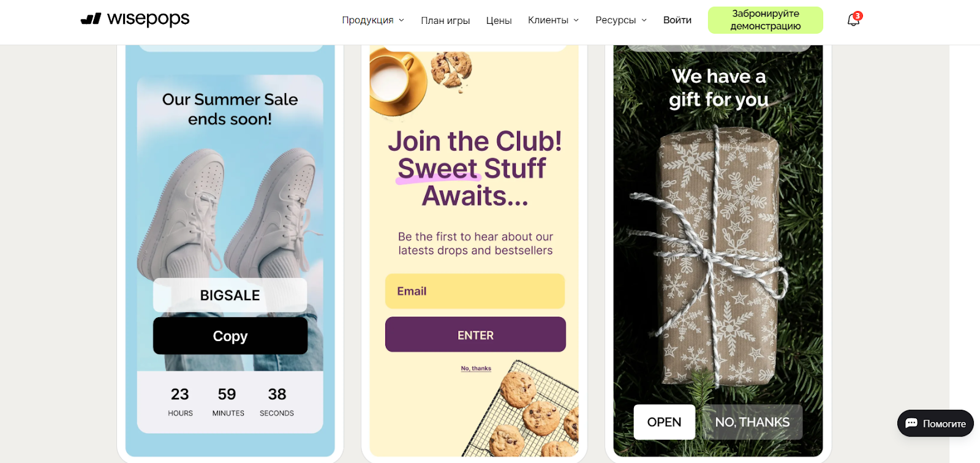Click the Войти login link
Viewport: 980px width, 463px height.
[677, 20]
